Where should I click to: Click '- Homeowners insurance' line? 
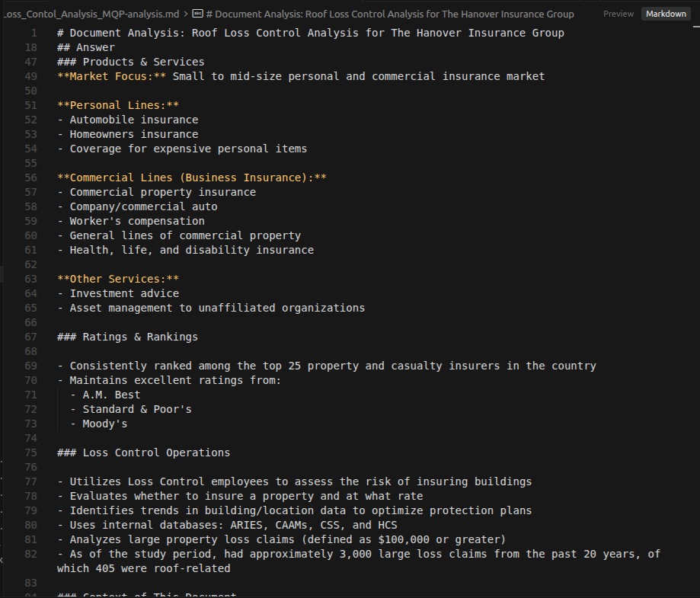pyautogui.click(x=128, y=134)
